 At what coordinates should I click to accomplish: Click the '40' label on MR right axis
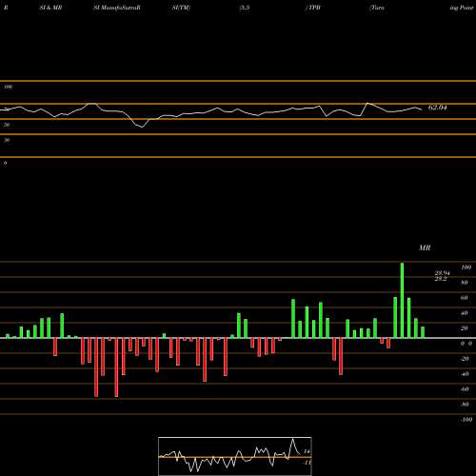(x=465, y=313)
